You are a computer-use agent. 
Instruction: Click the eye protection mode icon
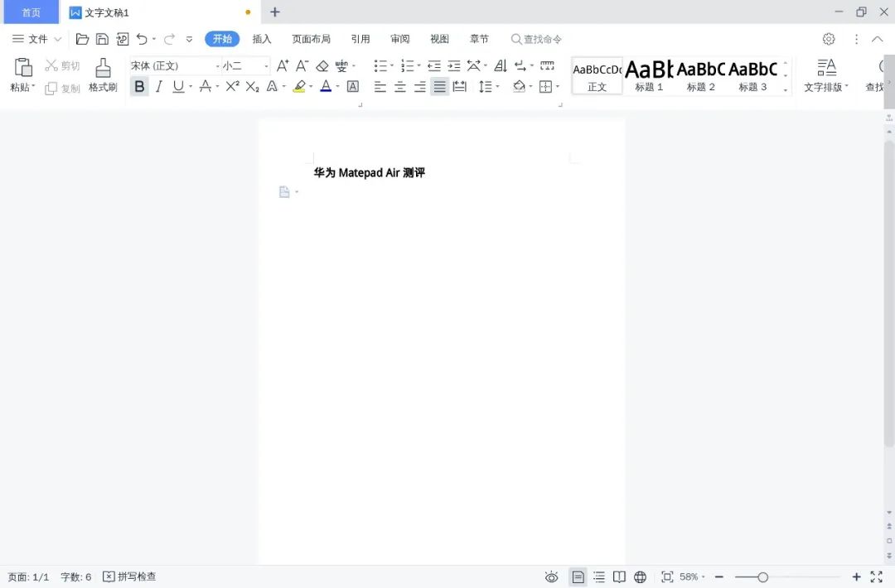(551, 577)
